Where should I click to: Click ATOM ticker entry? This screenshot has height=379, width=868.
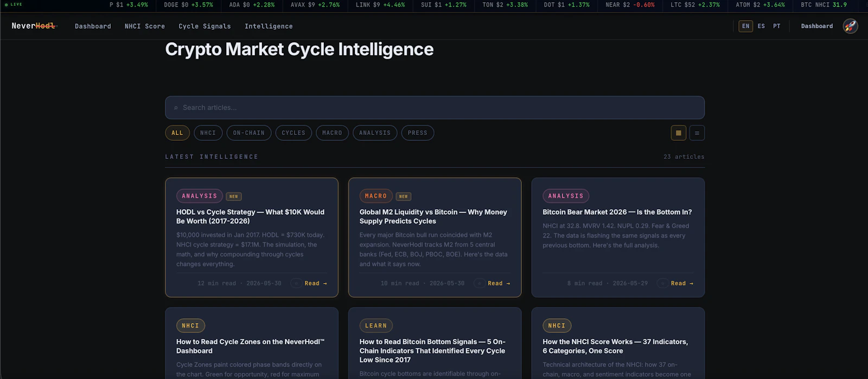(x=760, y=4)
